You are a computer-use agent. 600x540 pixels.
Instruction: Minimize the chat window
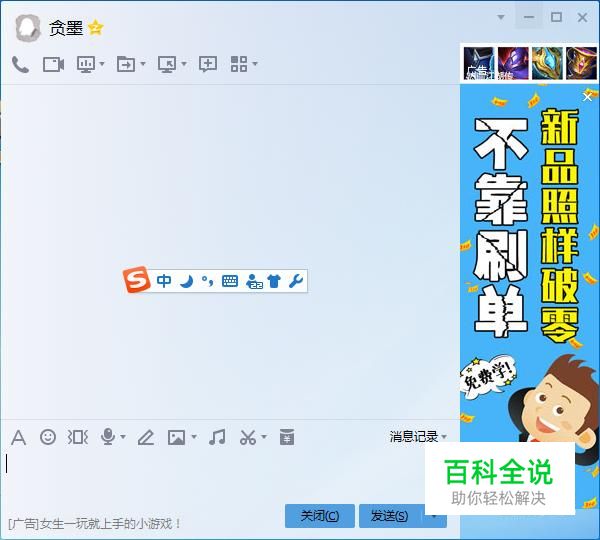[529, 17]
